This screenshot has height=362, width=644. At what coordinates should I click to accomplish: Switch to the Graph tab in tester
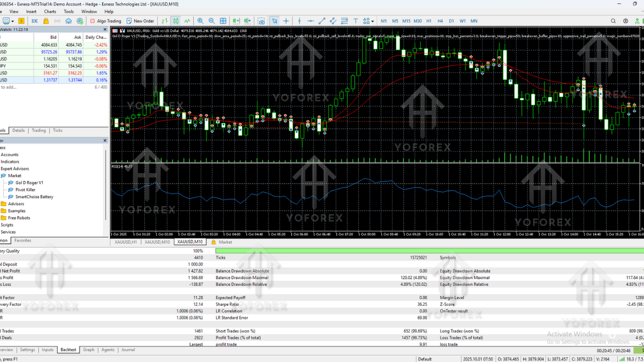(89, 350)
